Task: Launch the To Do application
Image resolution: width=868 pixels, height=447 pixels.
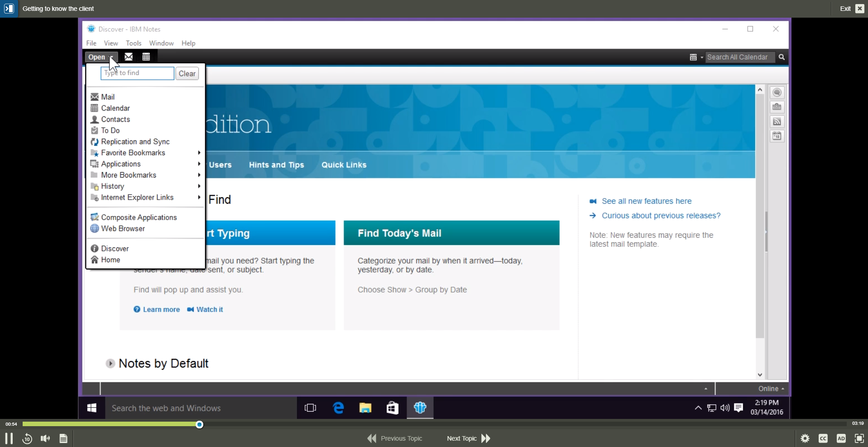Action: coord(110,130)
